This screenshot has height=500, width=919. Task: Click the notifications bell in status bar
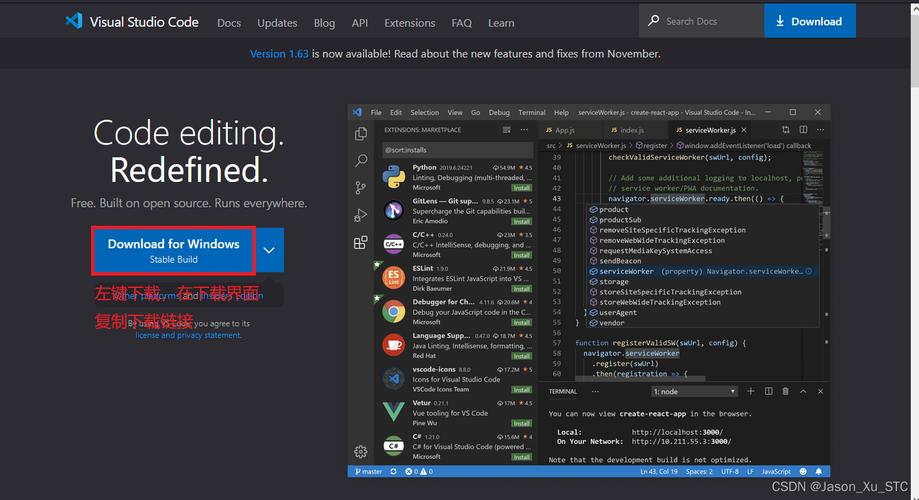pos(819,471)
